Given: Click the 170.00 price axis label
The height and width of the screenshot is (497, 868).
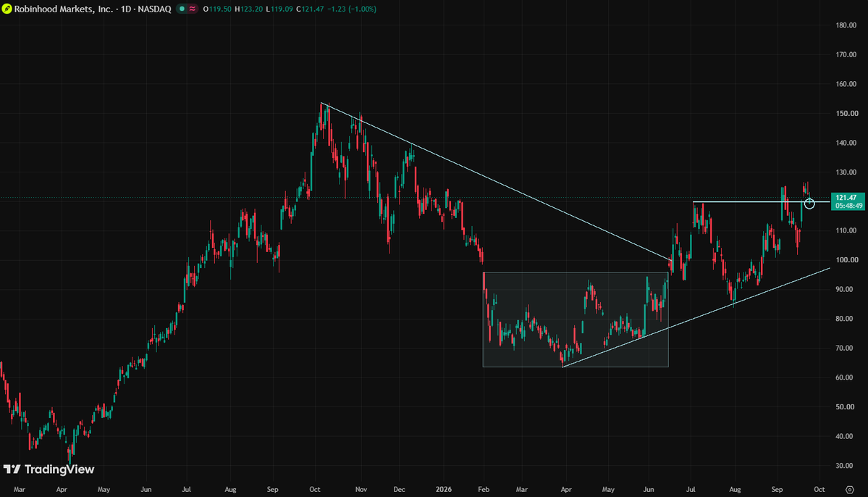Looking at the screenshot, I should [846, 55].
